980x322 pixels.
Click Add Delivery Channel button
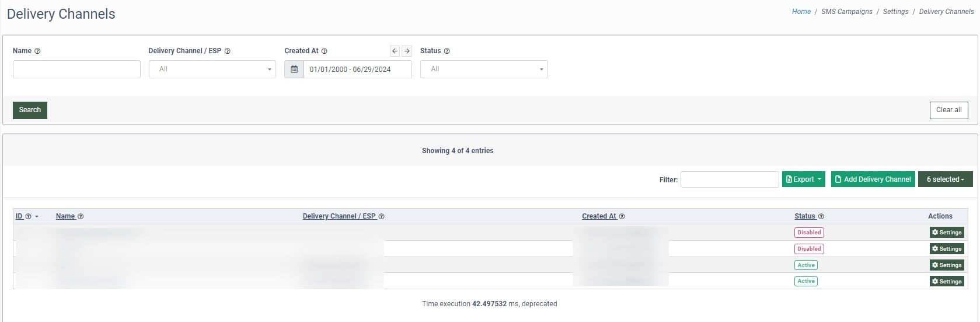pyautogui.click(x=873, y=179)
